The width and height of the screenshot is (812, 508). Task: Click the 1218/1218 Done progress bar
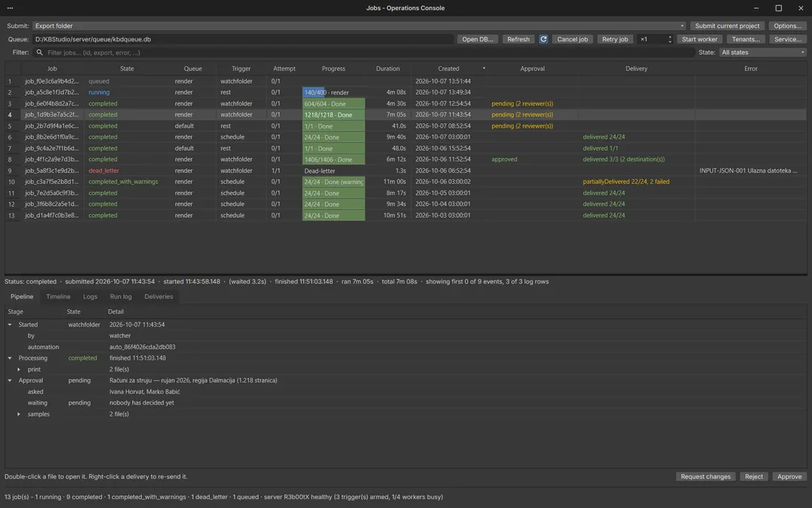point(334,115)
